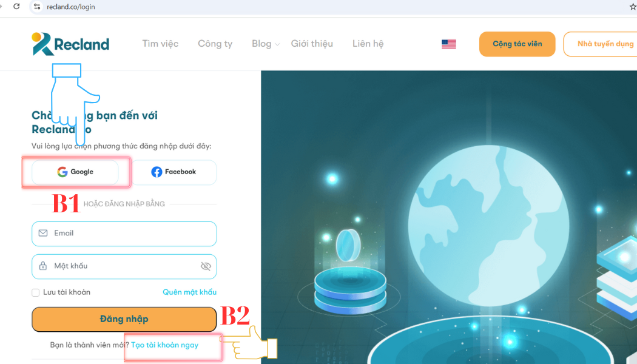Open site information icon in address bar

click(37, 7)
